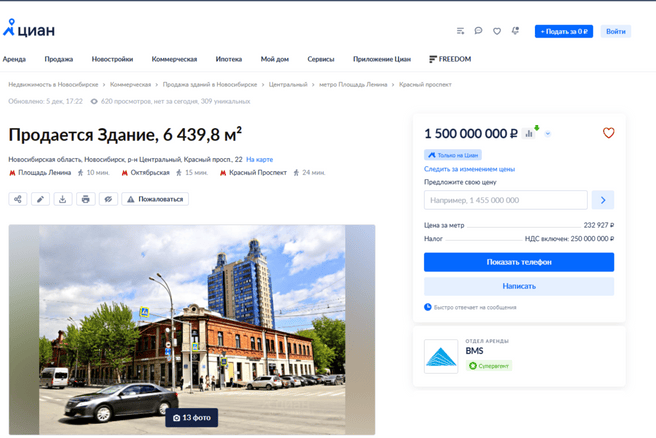Add listing to favorites via red heart
The image size is (656, 438).
click(x=608, y=133)
